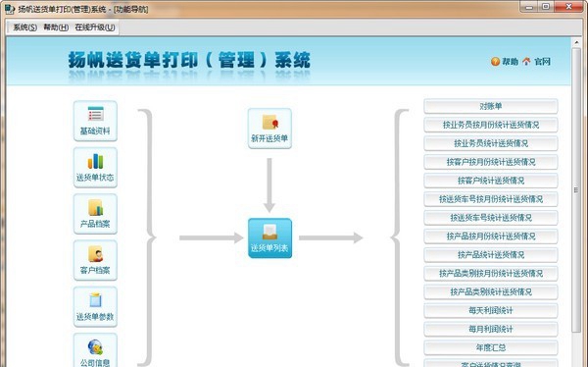The image size is (588, 367).
Task: Click 按产品按月份统计送货情况 button
Action: coord(491,236)
